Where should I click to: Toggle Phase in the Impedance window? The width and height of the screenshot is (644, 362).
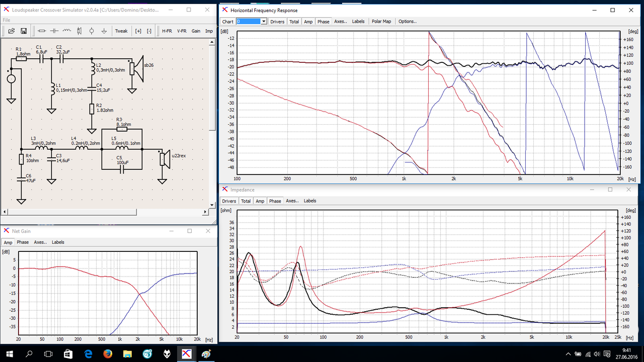275,201
